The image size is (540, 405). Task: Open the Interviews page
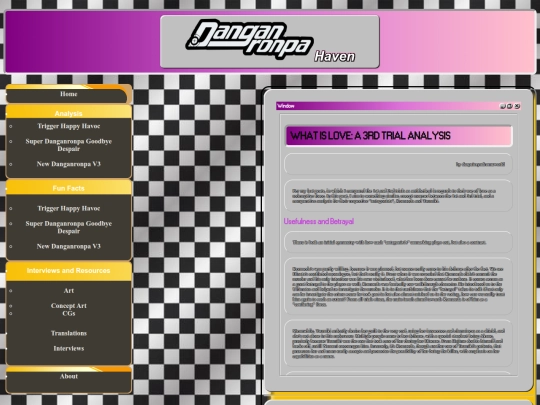tap(69, 349)
